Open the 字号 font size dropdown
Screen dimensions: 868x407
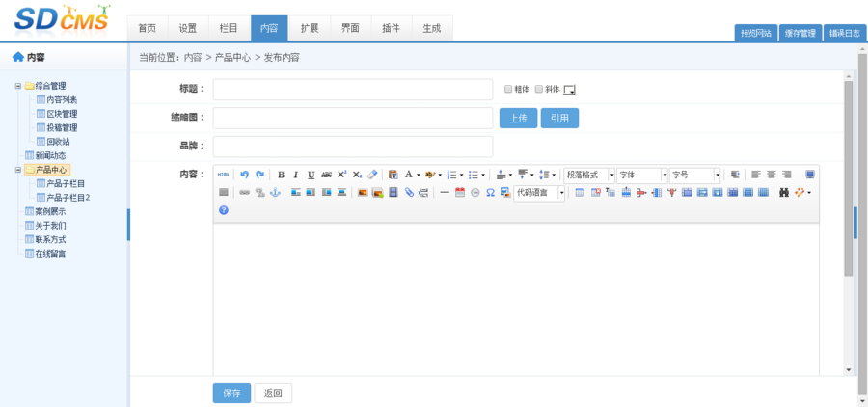(x=694, y=175)
